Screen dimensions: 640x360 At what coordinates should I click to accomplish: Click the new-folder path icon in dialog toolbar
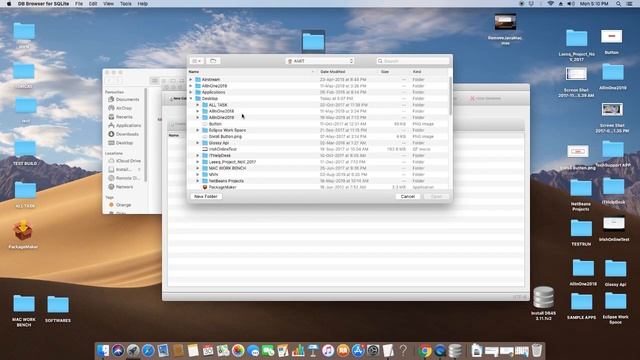(213, 61)
